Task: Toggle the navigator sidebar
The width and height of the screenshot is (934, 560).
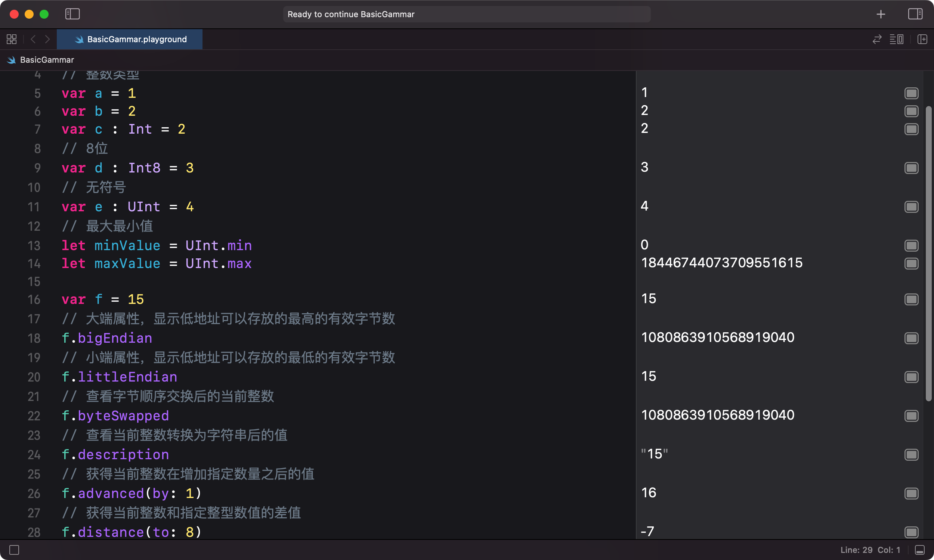Action: (72, 14)
